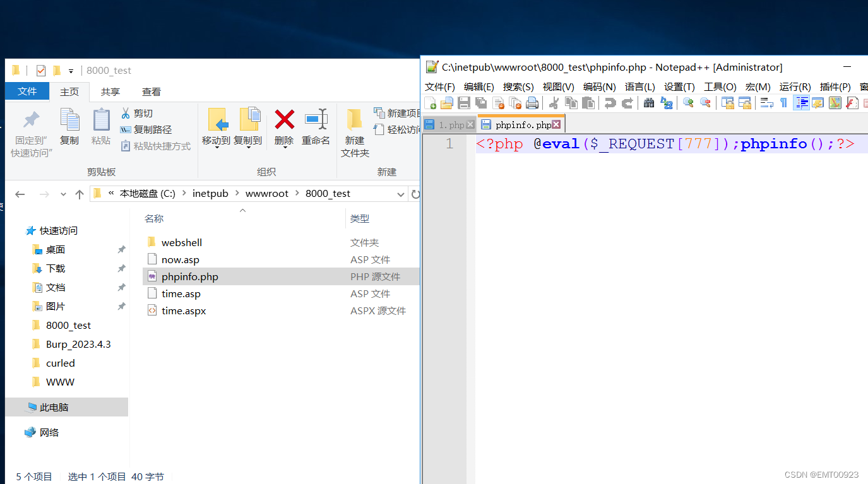Click the large Copy icon in Explorer ribbon
This screenshot has height=484, width=868.
point(69,119)
